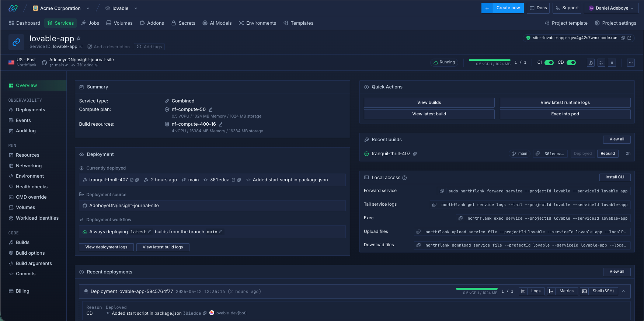Open Shell (SSH) for the deployment
Screen dimensions: 644x321
[x=599, y=291]
